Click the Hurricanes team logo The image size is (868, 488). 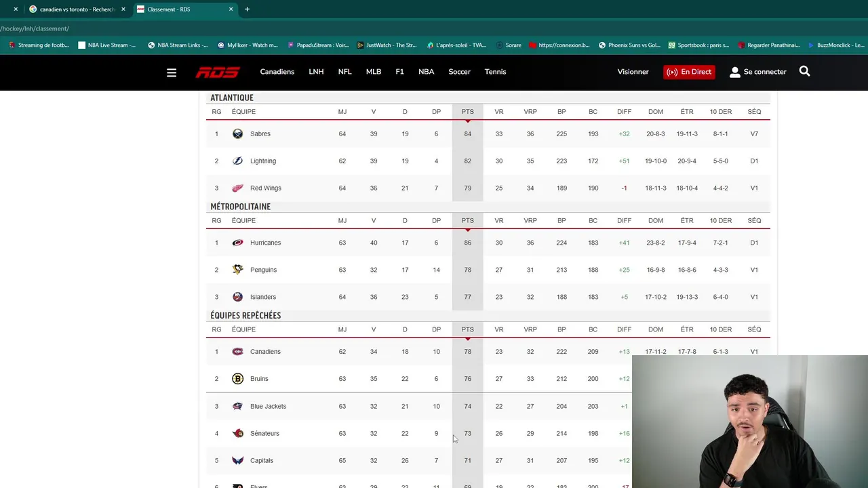237,243
